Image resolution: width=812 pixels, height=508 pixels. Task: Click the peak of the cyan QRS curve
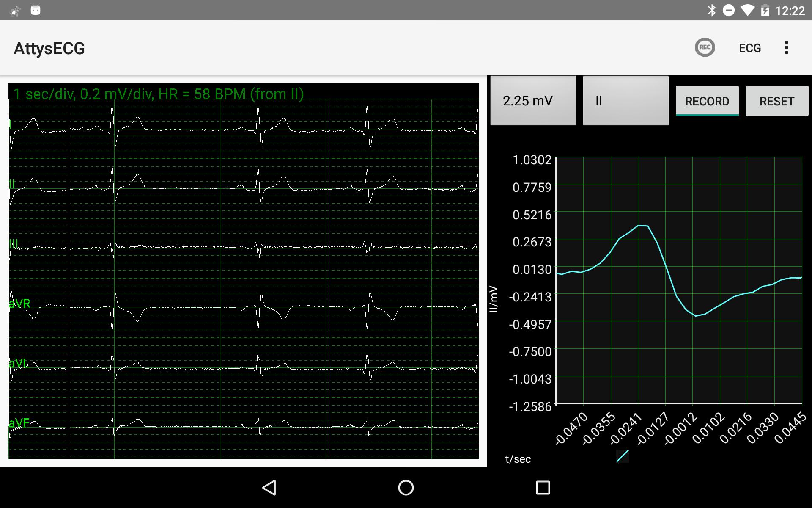point(643,226)
